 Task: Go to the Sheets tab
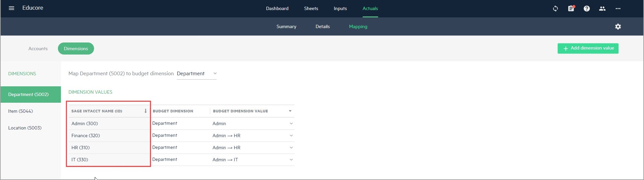click(x=311, y=8)
